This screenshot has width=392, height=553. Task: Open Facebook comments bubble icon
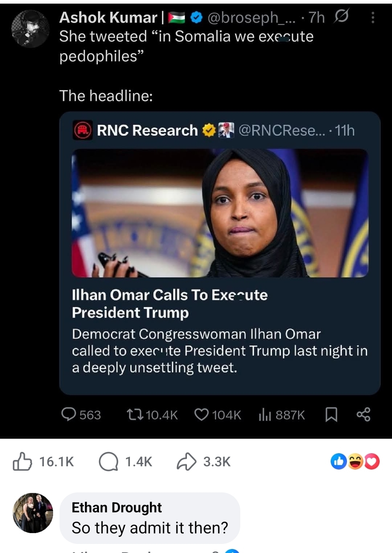coord(109,462)
